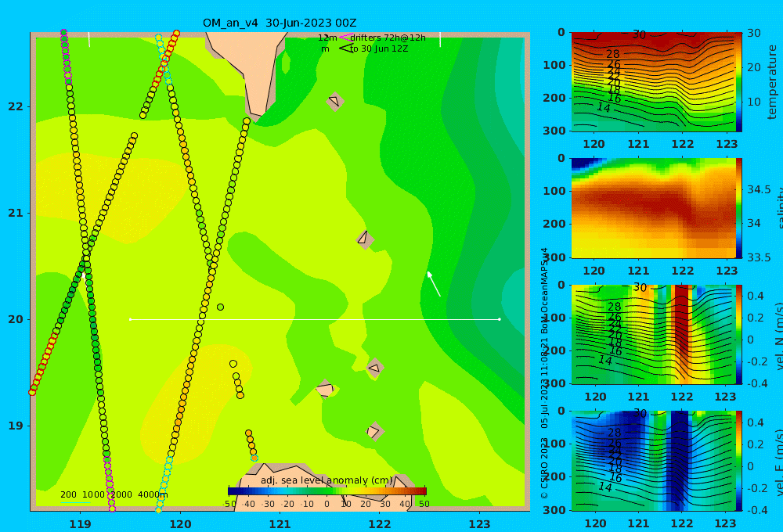Click the magenta drifter arrowhead legend symbol

345,38
